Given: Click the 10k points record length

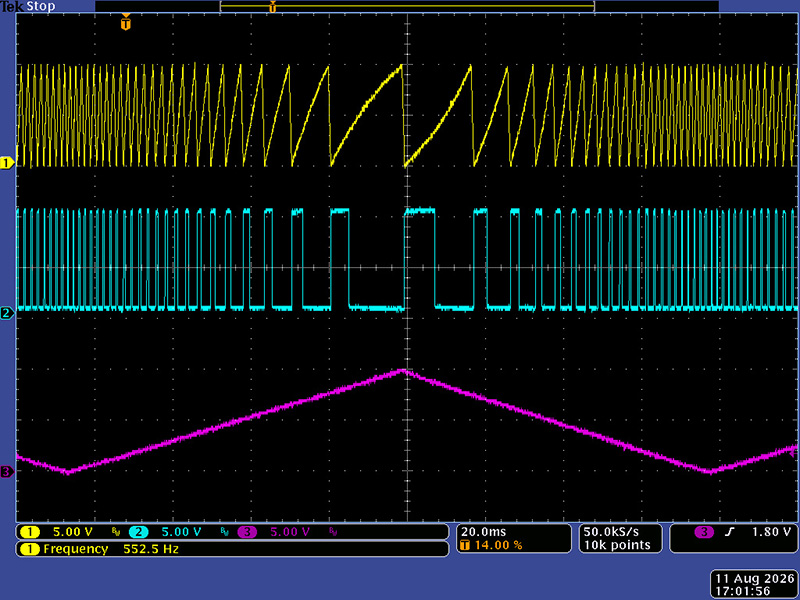Looking at the screenshot, I should [x=617, y=545].
